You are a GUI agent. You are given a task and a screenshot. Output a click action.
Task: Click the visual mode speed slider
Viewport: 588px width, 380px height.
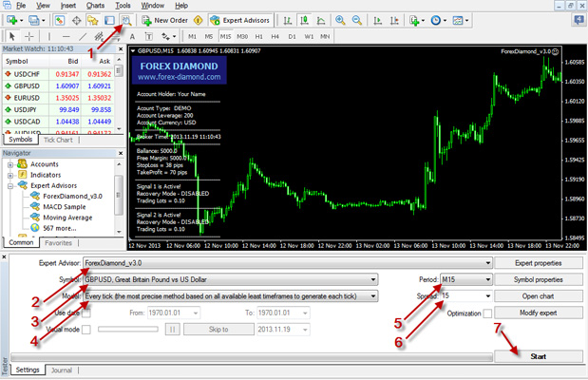coord(129,329)
